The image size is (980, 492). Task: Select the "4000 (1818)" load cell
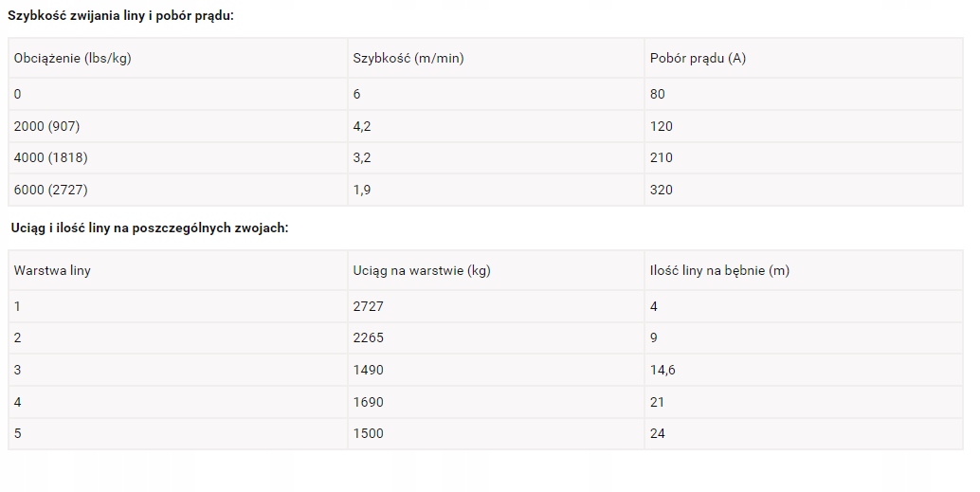50,157
